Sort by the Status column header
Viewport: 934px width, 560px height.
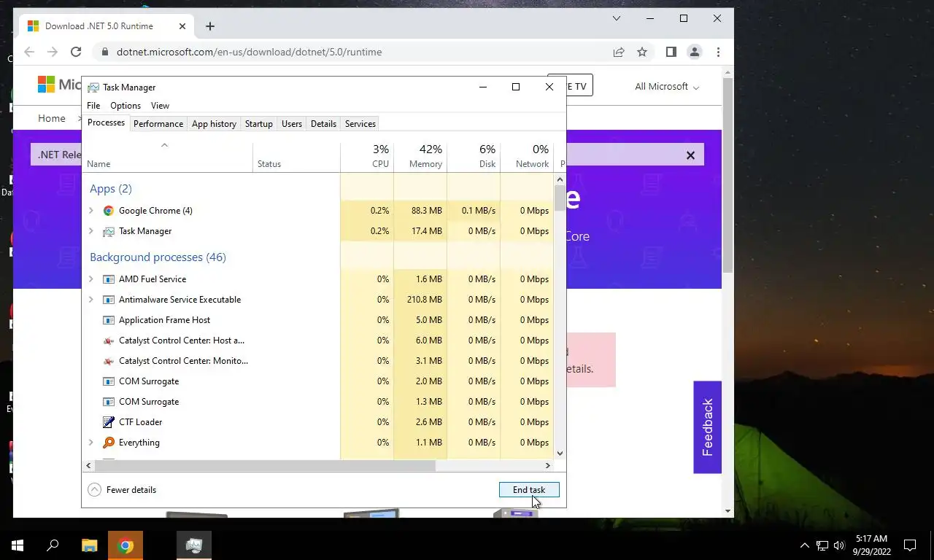point(296,156)
